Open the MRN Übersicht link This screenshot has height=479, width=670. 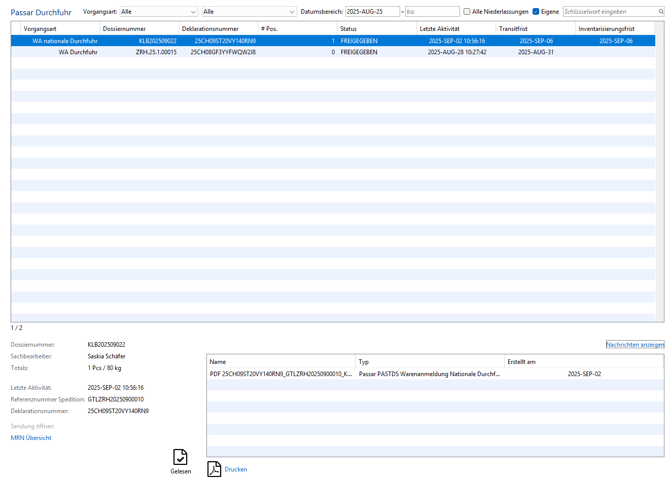coord(31,438)
